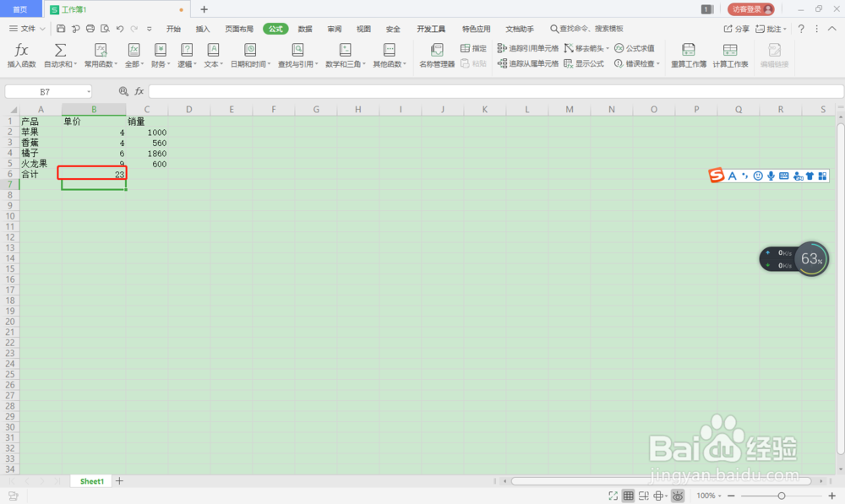Toggle the eye protection mode icon
This screenshot has width=845, height=504.
(678, 496)
